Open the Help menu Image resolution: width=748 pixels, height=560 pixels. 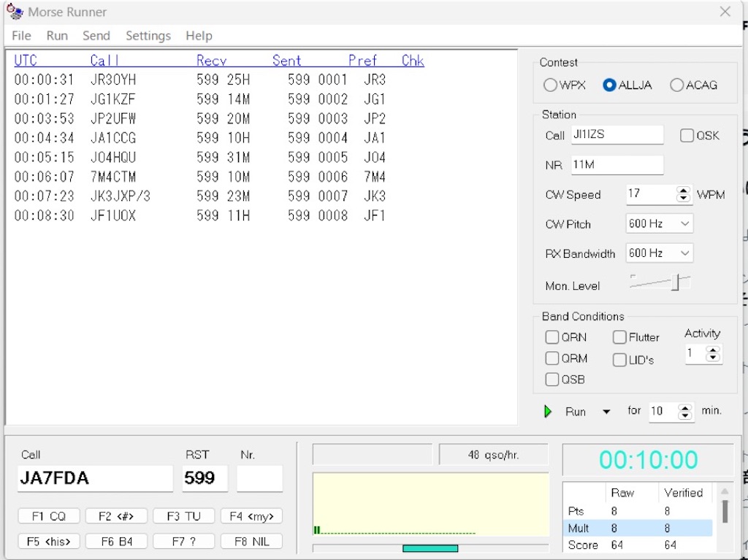tap(199, 36)
